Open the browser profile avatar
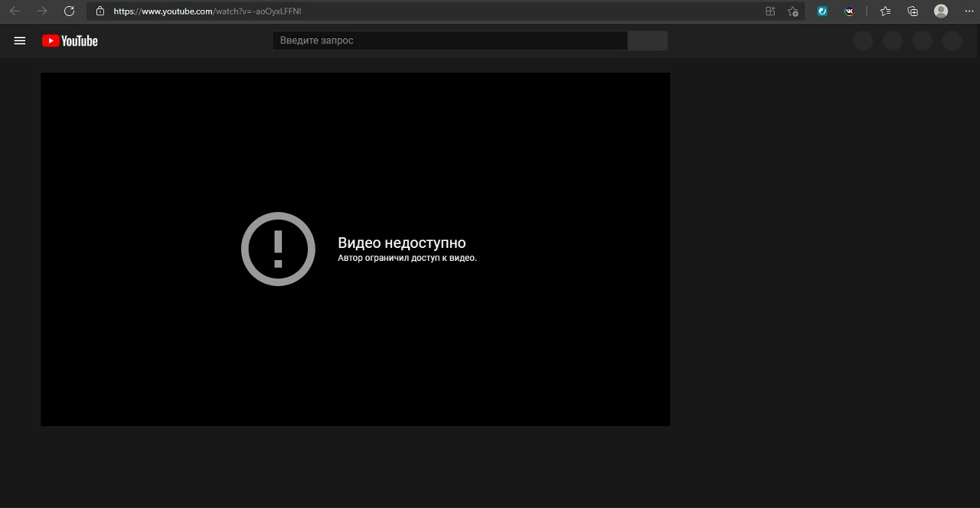 coord(940,11)
